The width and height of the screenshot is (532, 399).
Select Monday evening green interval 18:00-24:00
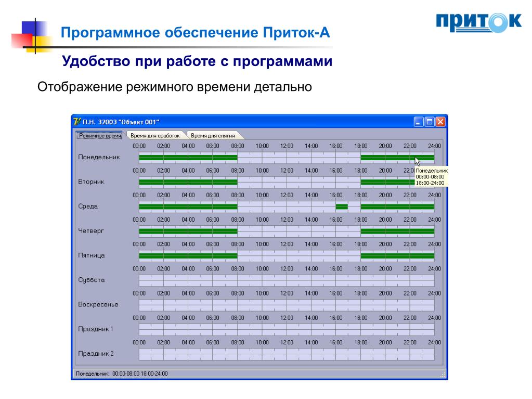pyautogui.click(x=397, y=158)
